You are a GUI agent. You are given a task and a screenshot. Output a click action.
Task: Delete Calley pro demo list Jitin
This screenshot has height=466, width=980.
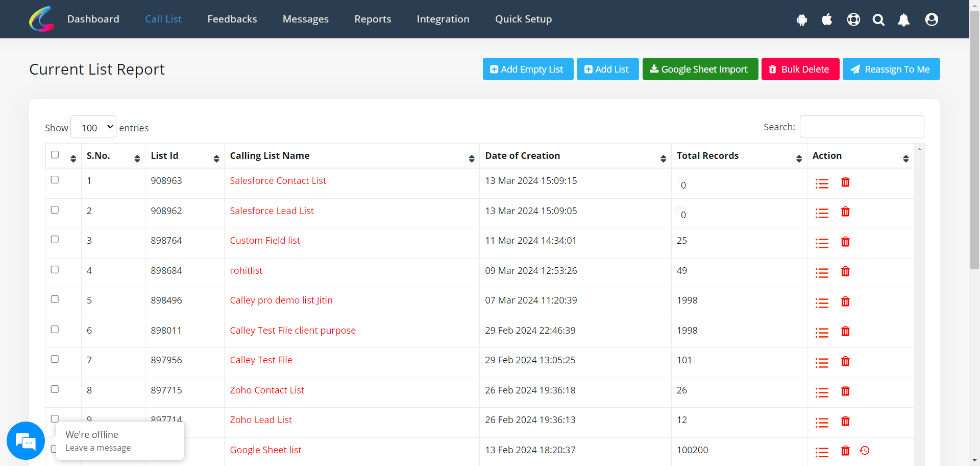pyautogui.click(x=845, y=301)
